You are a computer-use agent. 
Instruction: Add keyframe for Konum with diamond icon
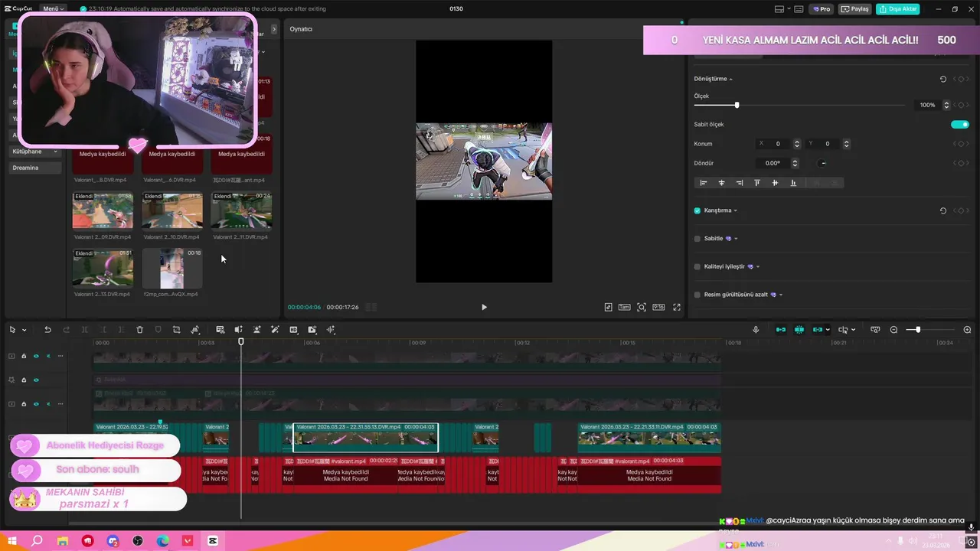pyautogui.click(x=962, y=144)
